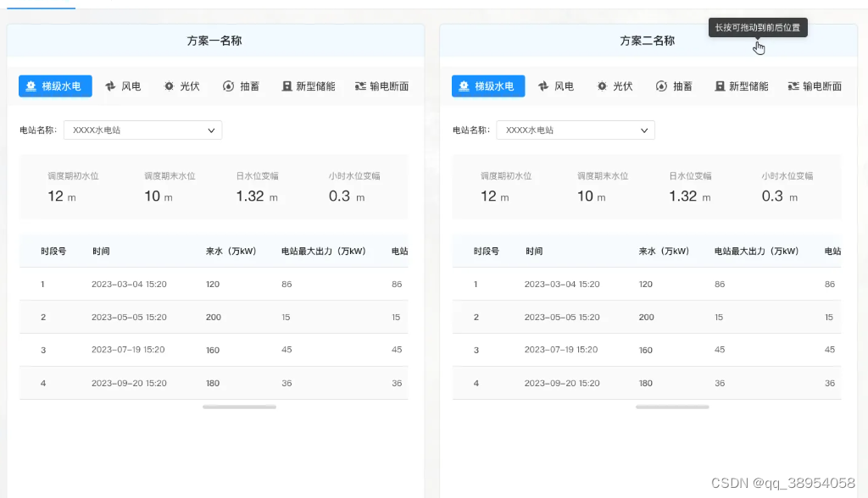The width and height of the screenshot is (868, 498).
Task: Select the 输电断面 tab label in plan two
Action: click(822, 86)
